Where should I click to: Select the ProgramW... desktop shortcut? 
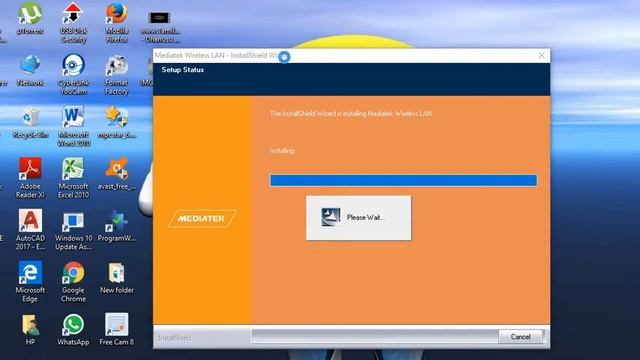117,226
